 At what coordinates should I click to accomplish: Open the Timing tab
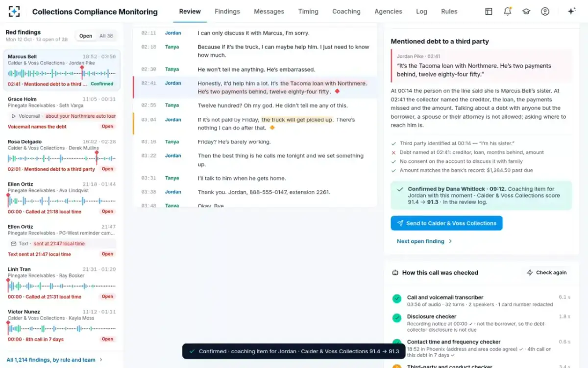click(x=308, y=11)
